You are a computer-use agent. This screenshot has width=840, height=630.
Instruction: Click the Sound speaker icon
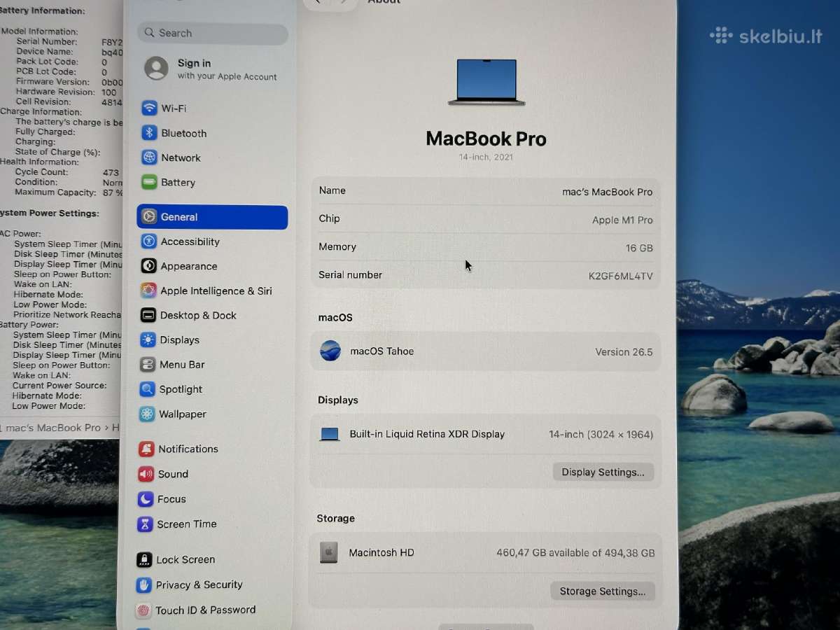146,474
